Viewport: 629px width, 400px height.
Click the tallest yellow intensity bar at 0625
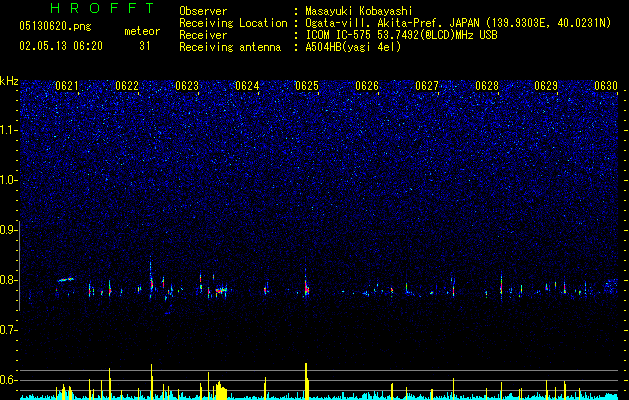tap(306, 380)
